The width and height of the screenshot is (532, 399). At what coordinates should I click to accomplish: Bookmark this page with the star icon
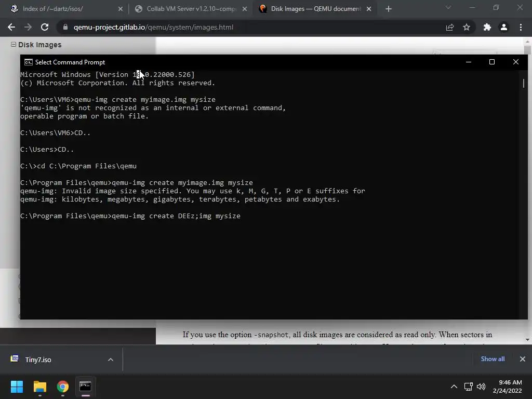coord(467,27)
